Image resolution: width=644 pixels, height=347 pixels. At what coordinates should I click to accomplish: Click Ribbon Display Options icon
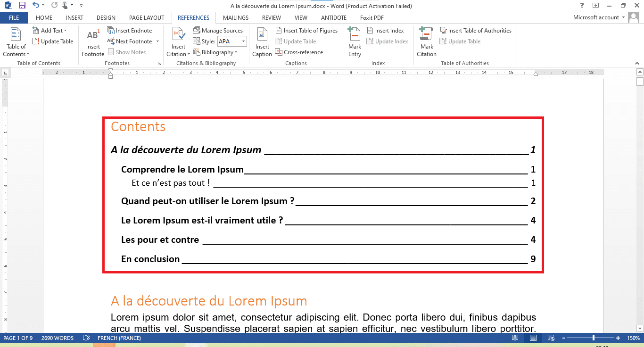pyautogui.click(x=596, y=6)
